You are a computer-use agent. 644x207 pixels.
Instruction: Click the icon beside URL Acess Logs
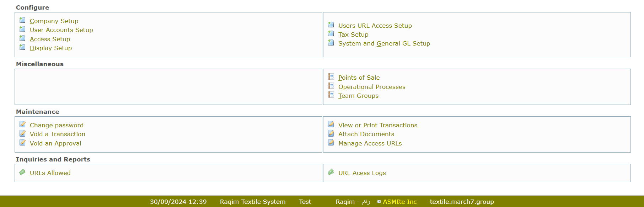[331, 172]
